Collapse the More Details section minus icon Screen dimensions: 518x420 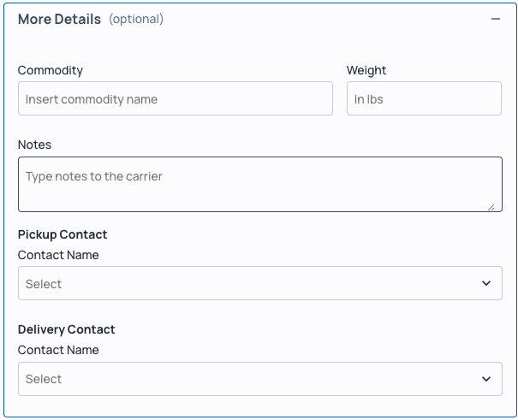click(x=495, y=19)
